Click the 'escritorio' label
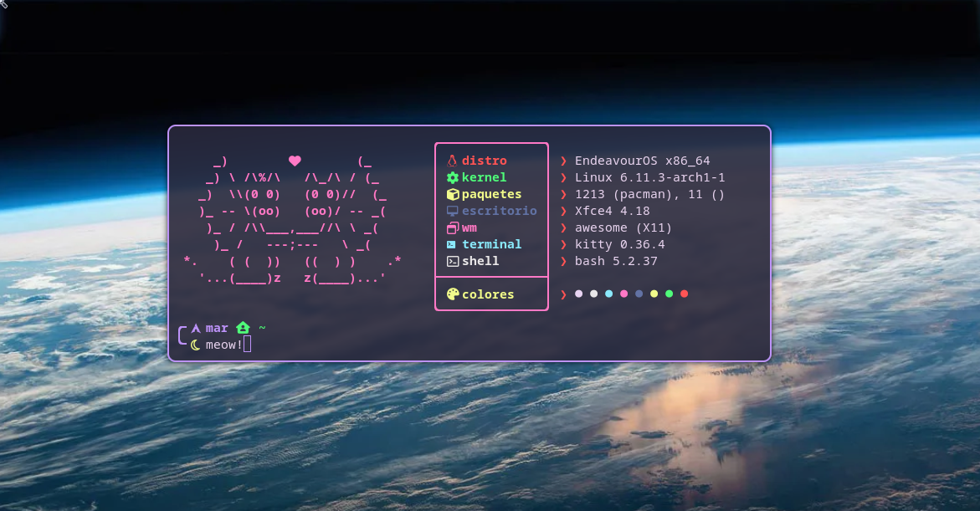 500,211
